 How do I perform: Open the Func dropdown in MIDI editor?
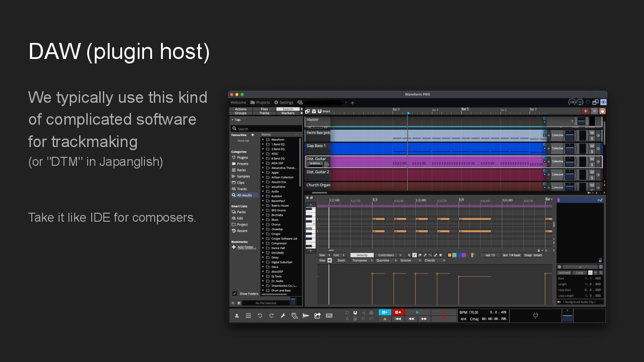coord(339,255)
